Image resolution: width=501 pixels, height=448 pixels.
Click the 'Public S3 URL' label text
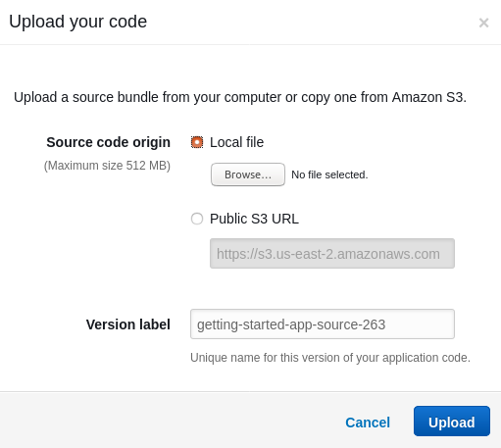pos(254,219)
